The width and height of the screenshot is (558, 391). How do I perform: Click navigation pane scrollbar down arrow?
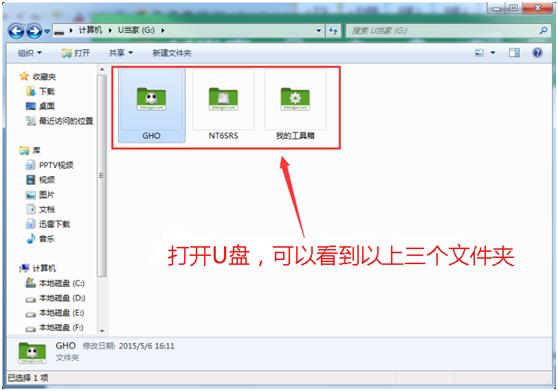(102, 331)
